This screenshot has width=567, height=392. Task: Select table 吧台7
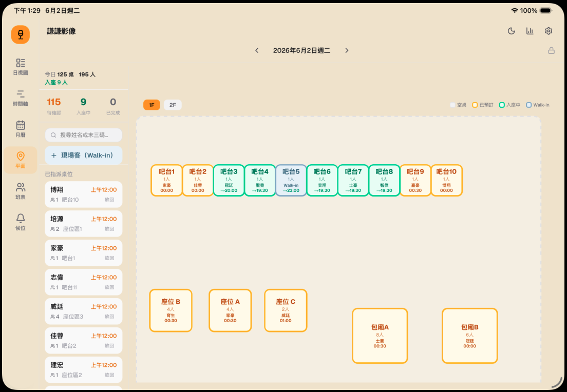(353, 180)
